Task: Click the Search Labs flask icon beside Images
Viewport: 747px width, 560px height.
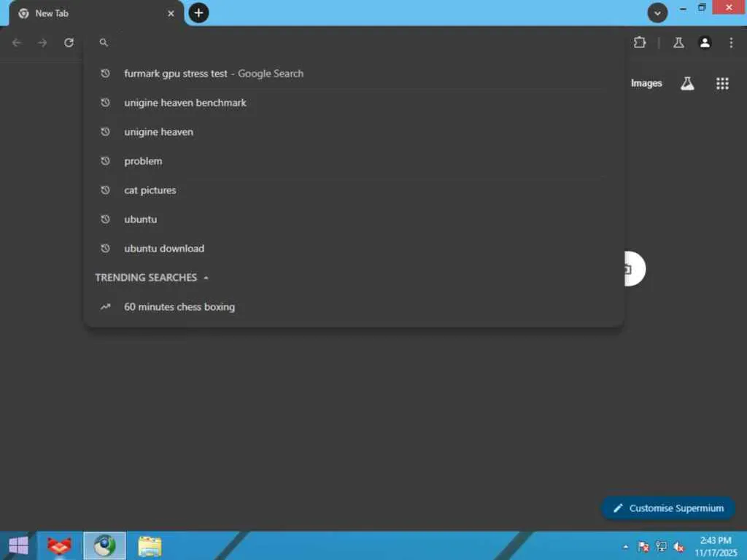Action: [687, 83]
